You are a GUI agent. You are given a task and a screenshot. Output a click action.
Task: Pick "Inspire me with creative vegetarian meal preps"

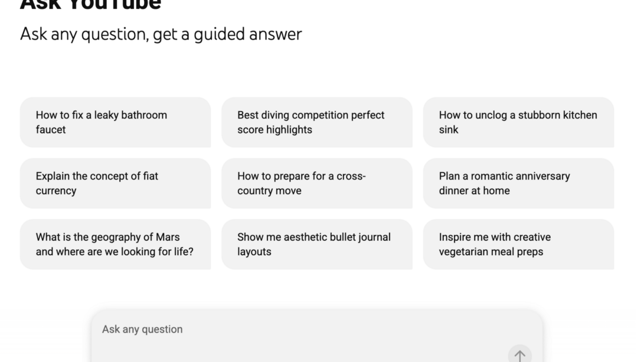pos(518,245)
